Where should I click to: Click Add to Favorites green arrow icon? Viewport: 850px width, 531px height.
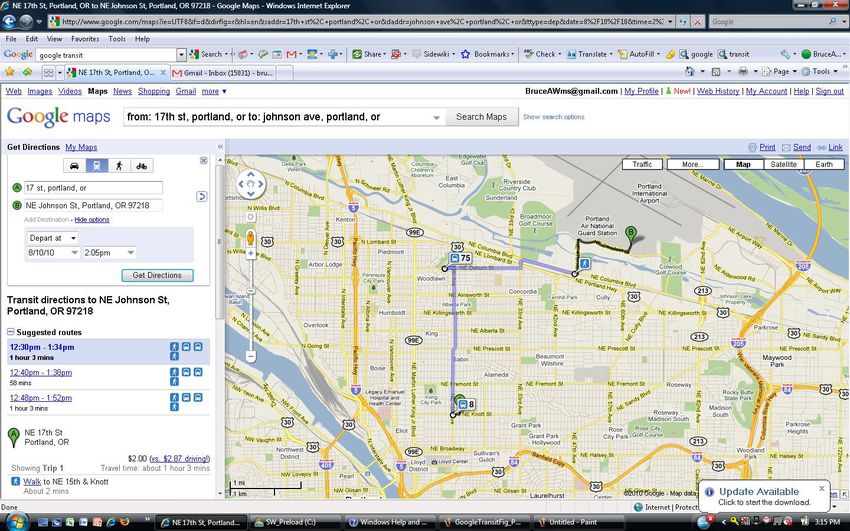pos(27,72)
